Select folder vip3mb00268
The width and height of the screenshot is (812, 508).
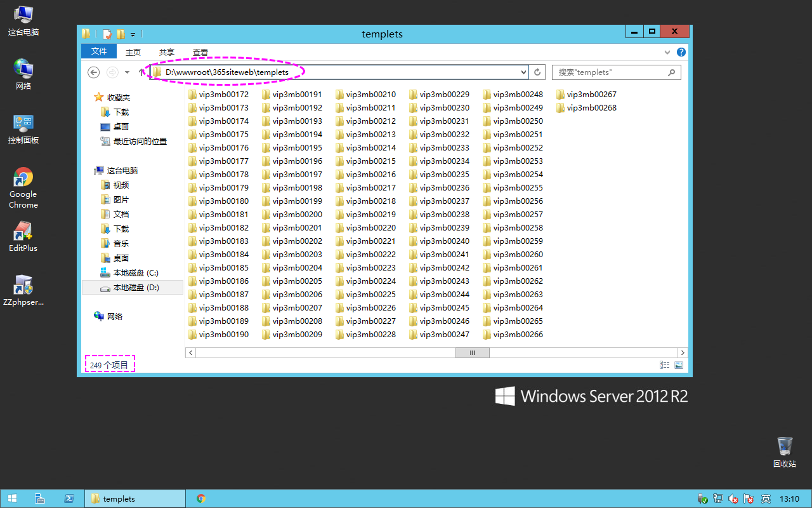pos(586,107)
